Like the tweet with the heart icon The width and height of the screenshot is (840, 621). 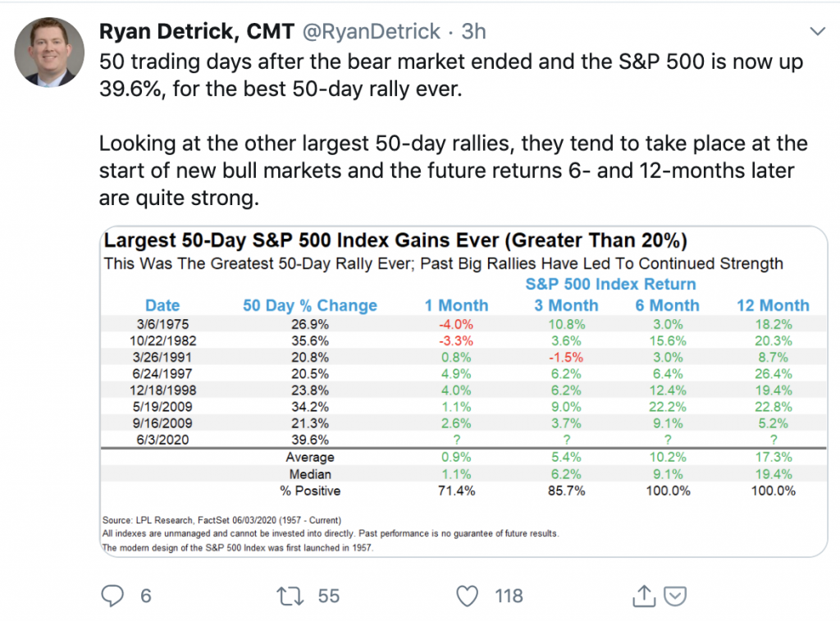pos(467,596)
